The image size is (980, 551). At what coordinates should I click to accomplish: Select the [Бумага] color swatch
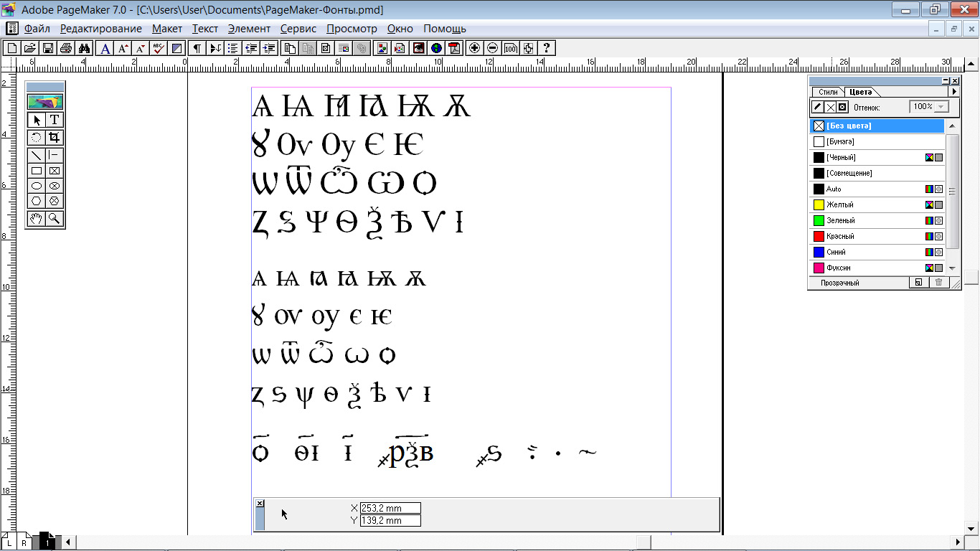877,141
